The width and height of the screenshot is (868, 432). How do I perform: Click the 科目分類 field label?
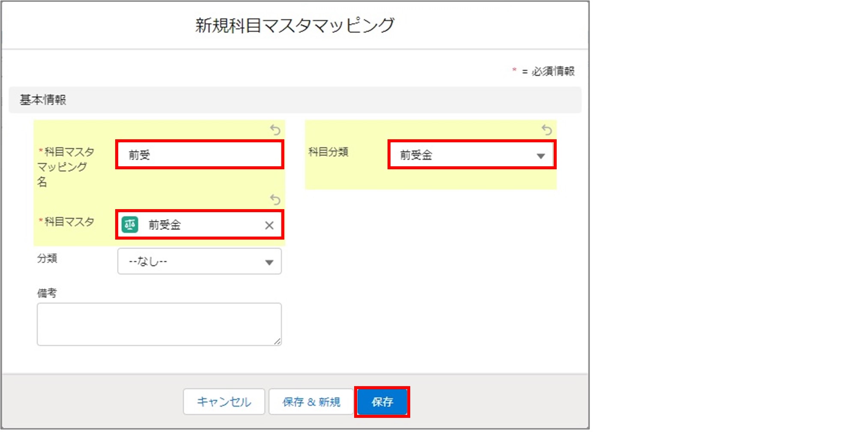[x=328, y=152]
